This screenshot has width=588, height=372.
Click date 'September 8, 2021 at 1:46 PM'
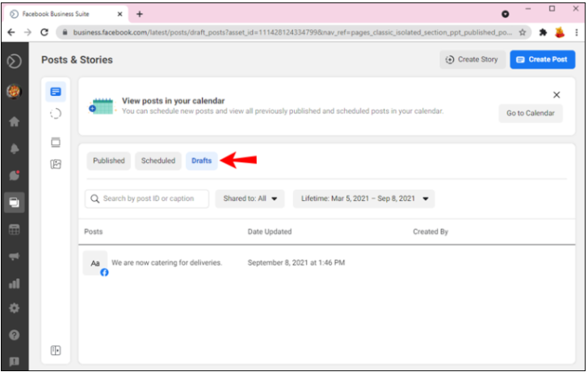[296, 262]
